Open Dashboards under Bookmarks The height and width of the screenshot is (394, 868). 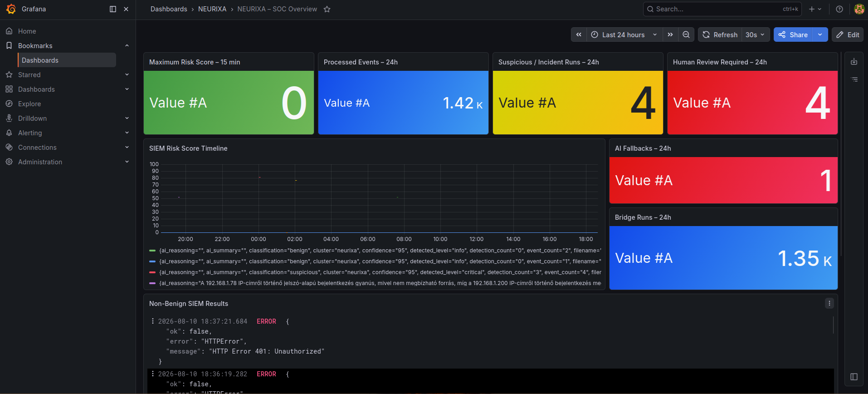point(67,60)
